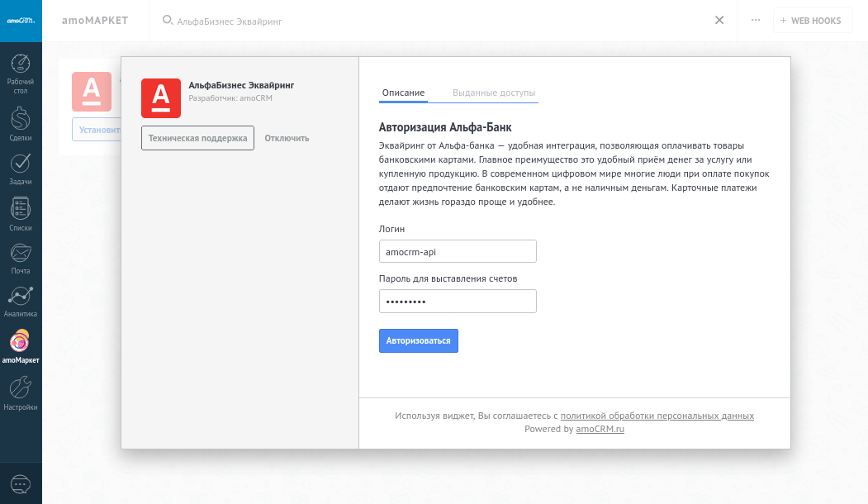Focus the Логин input field
Image resolution: width=868 pixels, height=504 pixels.
[x=458, y=251]
